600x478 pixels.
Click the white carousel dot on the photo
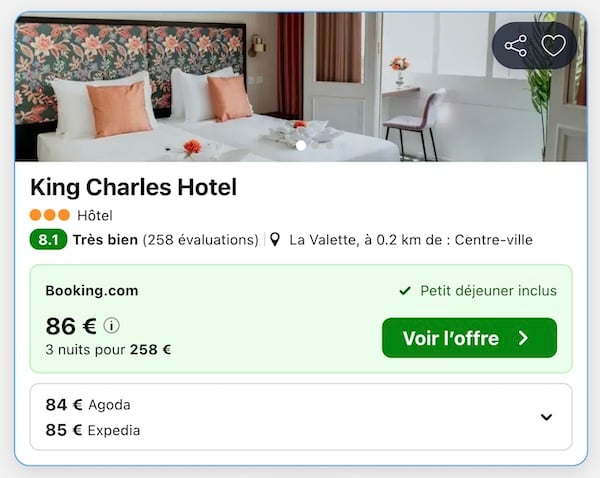point(301,145)
